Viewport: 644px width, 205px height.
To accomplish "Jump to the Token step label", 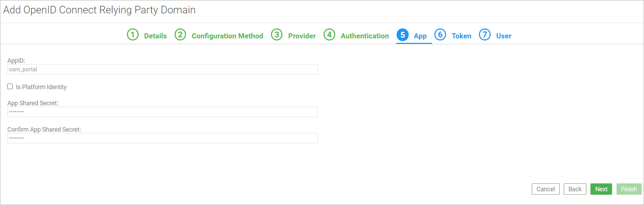I will point(461,36).
